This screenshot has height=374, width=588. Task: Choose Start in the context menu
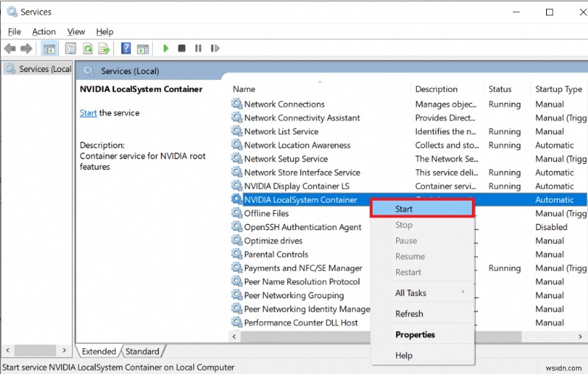coord(421,209)
